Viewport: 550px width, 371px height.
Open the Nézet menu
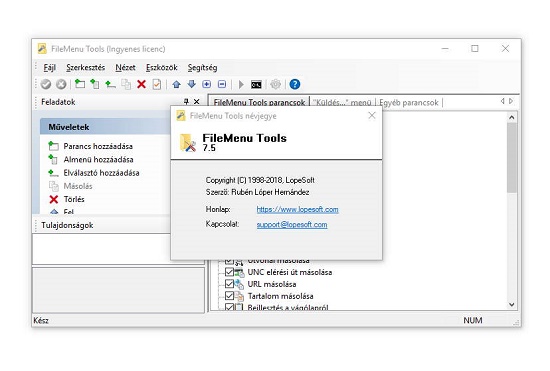pyautogui.click(x=125, y=67)
